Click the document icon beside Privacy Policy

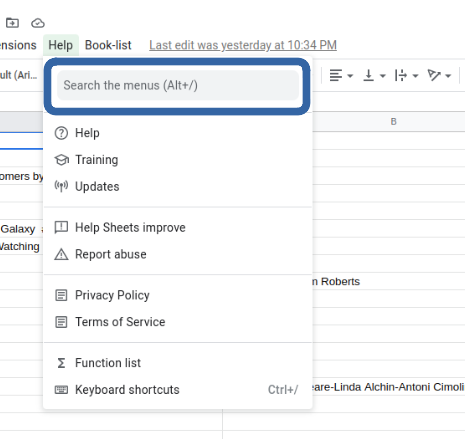pyautogui.click(x=61, y=295)
